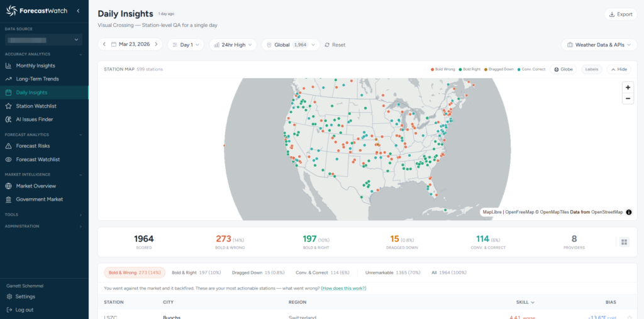The width and height of the screenshot is (644, 319).
Task: Open the How does this work link
Action: pos(343,288)
